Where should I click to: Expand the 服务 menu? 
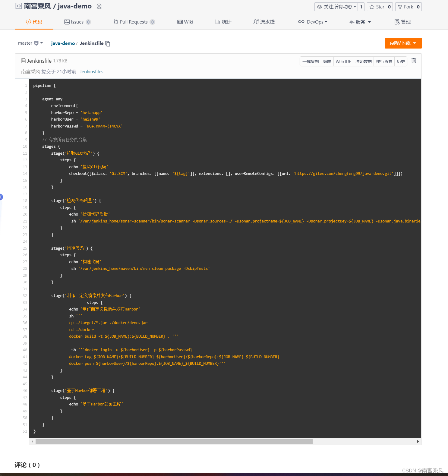pyautogui.click(x=360, y=22)
